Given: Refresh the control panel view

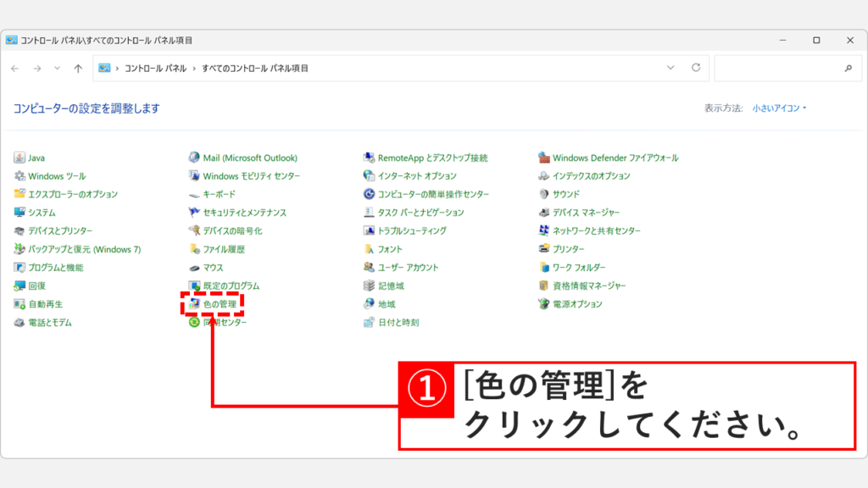Looking at the screenshot, I should (696, 68).
